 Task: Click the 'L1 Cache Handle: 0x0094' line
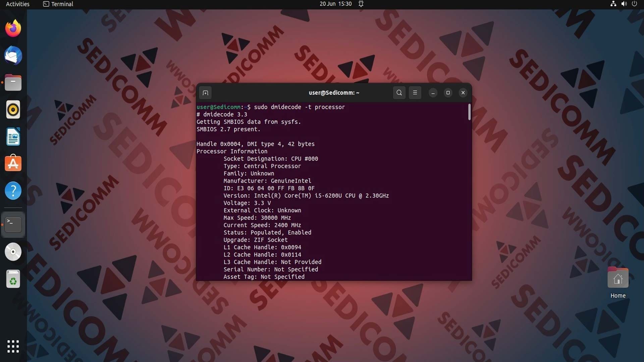pyautogui.click(x=262, y=247)
